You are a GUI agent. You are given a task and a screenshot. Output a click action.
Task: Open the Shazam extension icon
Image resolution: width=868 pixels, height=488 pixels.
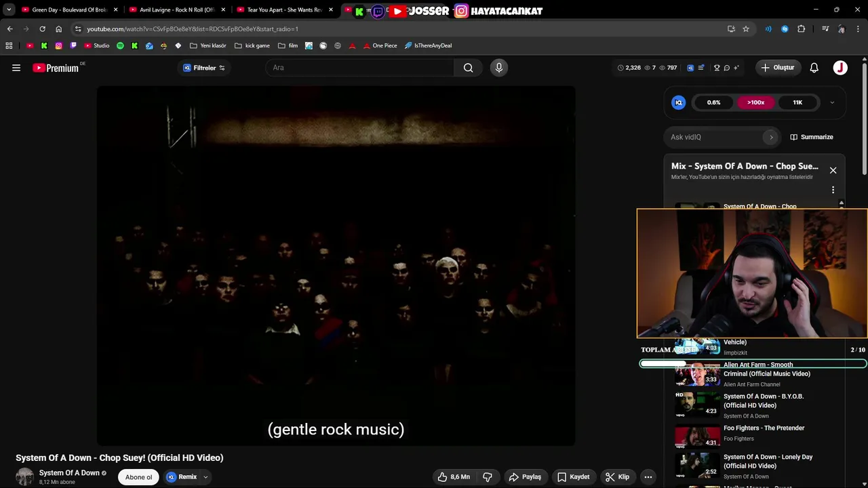point(785,29)
